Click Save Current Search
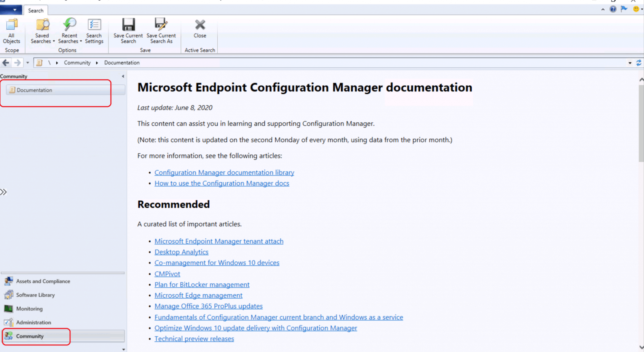This screenshot has width=644, height=352. point(128,31)
